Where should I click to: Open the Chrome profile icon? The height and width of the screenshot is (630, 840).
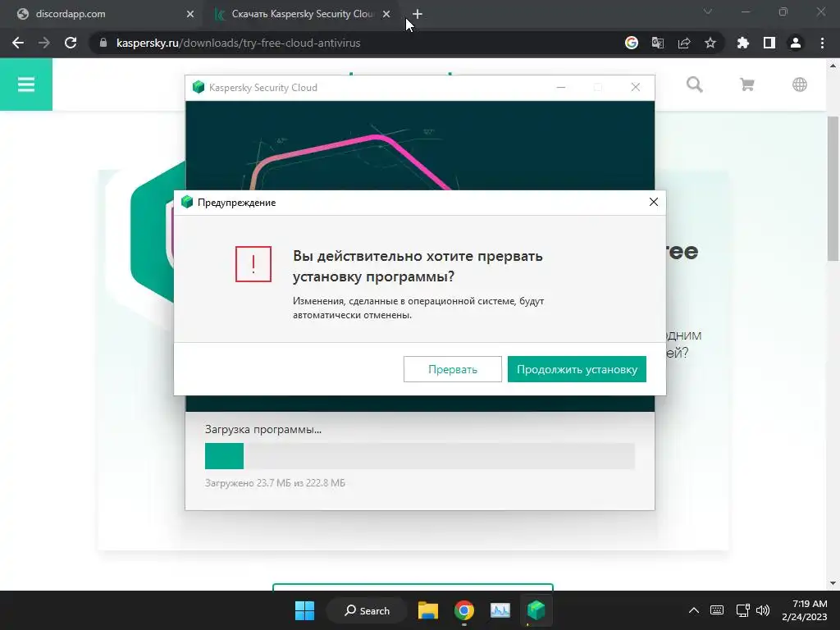click(x=796, y=43)
